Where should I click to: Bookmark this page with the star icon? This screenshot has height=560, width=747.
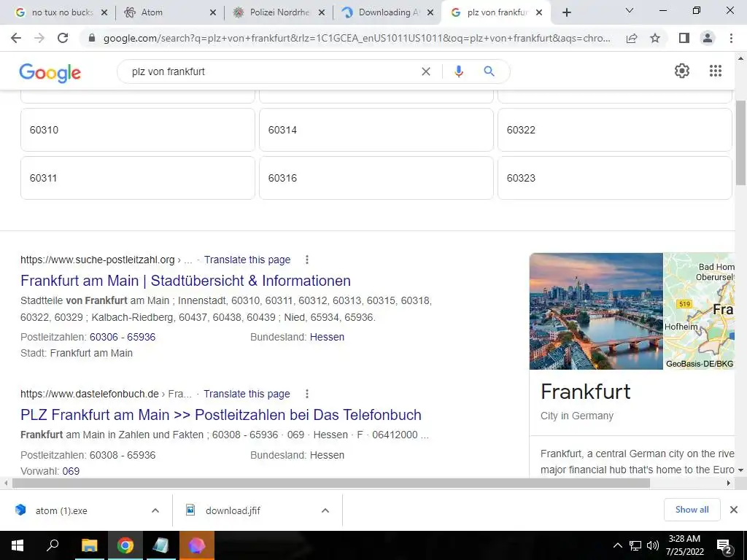655,38
